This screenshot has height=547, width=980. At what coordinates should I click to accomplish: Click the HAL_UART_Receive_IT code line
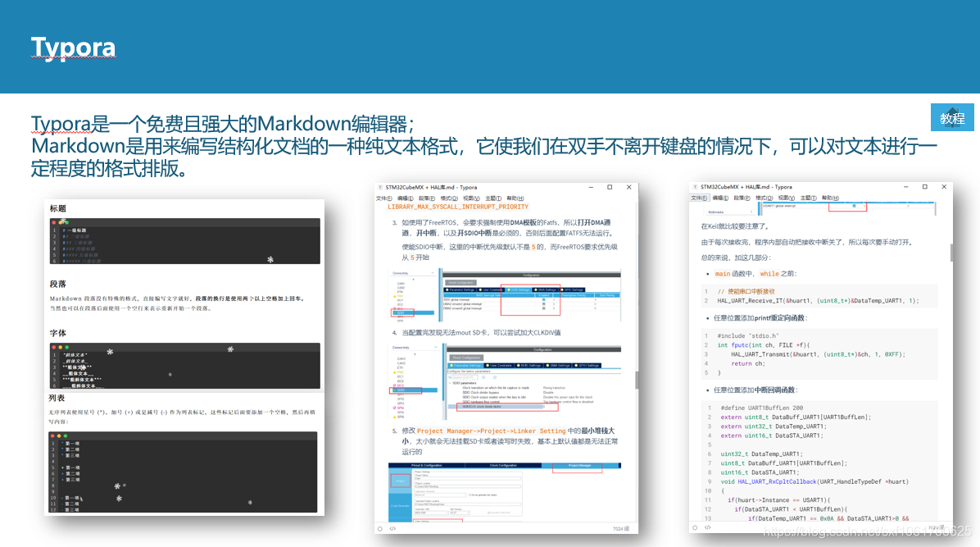(x=818, y=300)
